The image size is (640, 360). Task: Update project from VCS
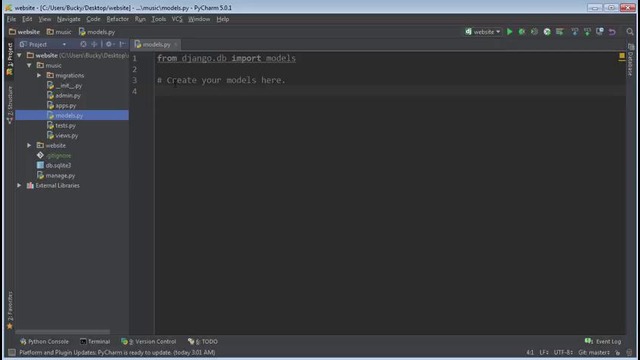click(x=574, y=31)
